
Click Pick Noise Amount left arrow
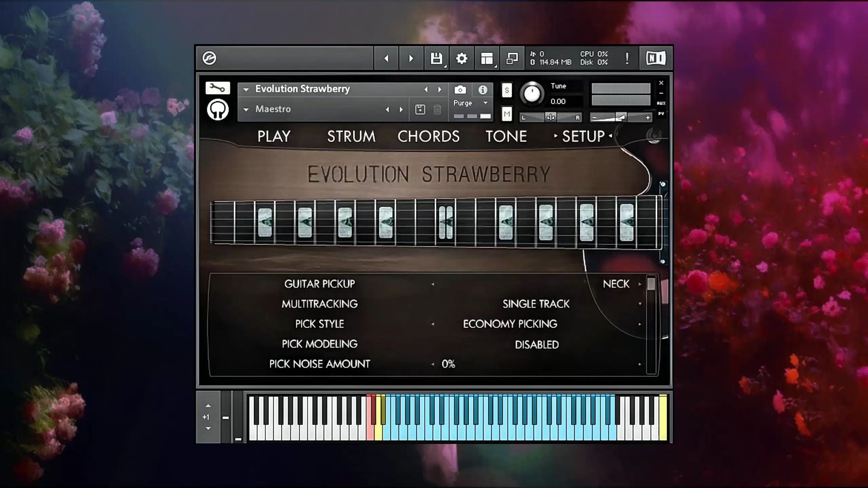[432, 364]
